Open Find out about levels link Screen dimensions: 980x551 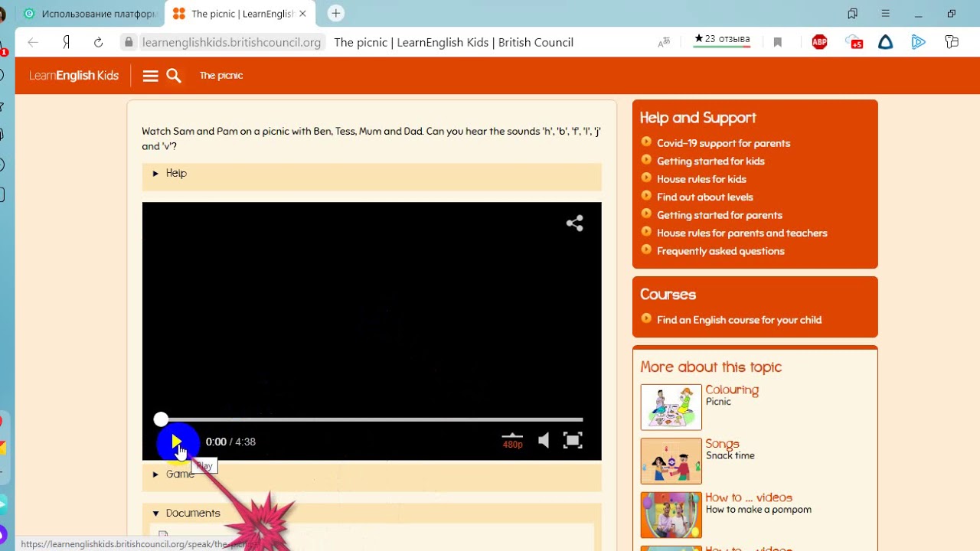[x=705, y=197]
